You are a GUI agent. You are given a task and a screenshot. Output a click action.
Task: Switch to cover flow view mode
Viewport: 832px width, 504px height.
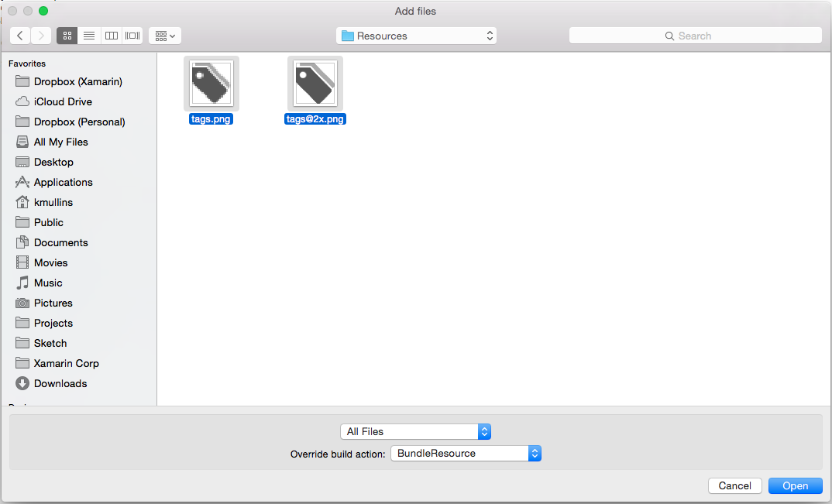pos(132,36)
